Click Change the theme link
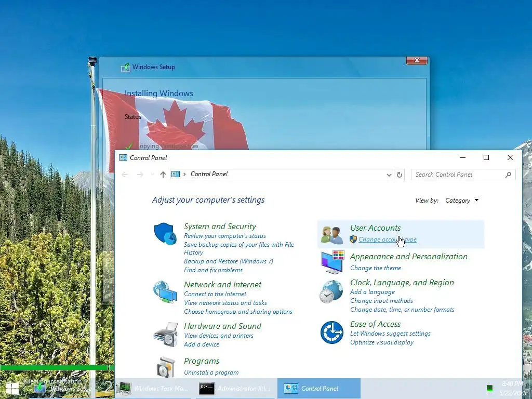The height and width of the screenshot is (399, 532). 376,268
